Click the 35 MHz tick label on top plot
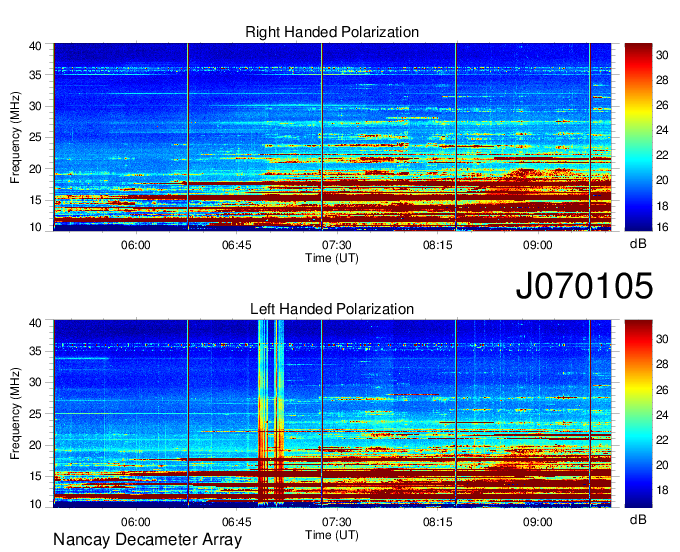The height and width of the screenshot is (552, 680). pyautogui.click(x=35, y=75)
